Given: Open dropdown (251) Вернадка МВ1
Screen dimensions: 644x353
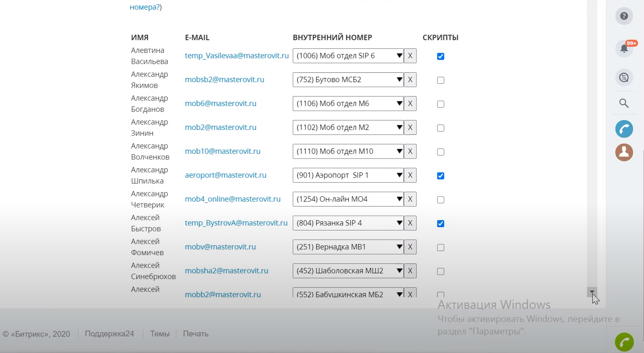Looking at the screenshot, I should click(348, 247).
